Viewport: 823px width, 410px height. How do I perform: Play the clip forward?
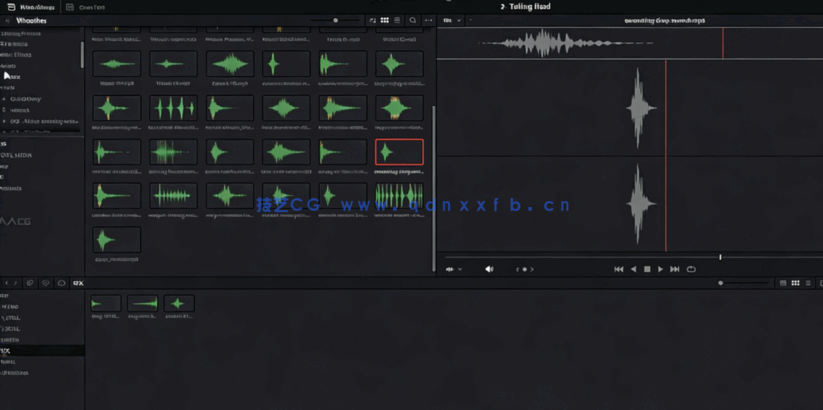point(660,269)
